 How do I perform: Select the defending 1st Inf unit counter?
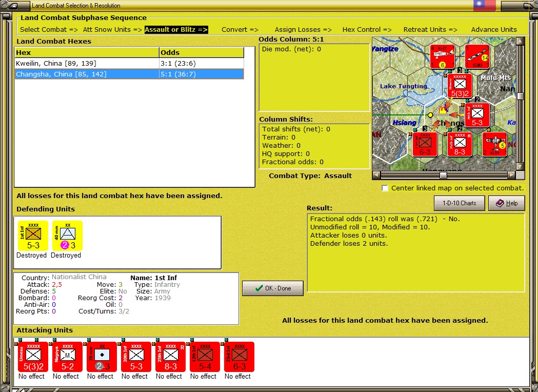[33, 236]
